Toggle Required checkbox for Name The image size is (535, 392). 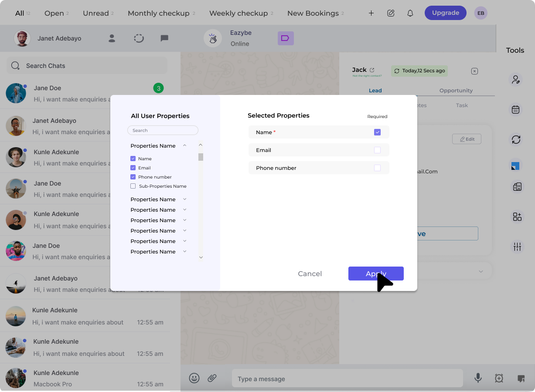tap(378, 132)
